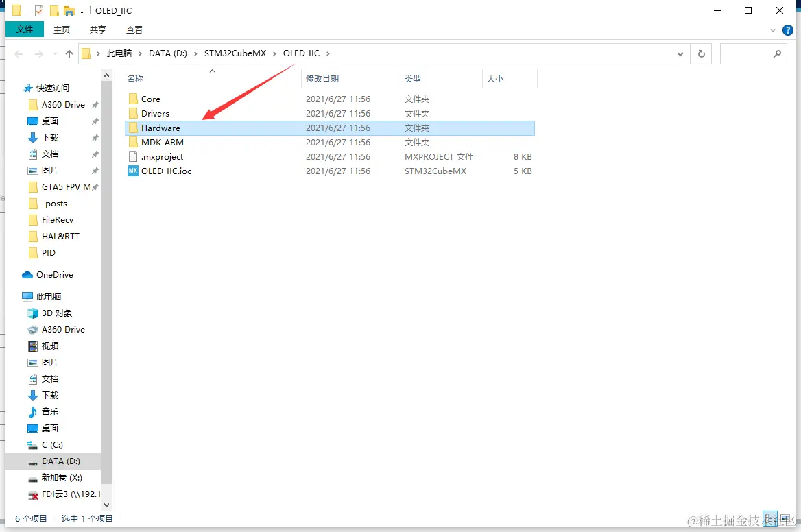Sort by 修改日期 column header

pyautogui.click(x=322, y=79)
